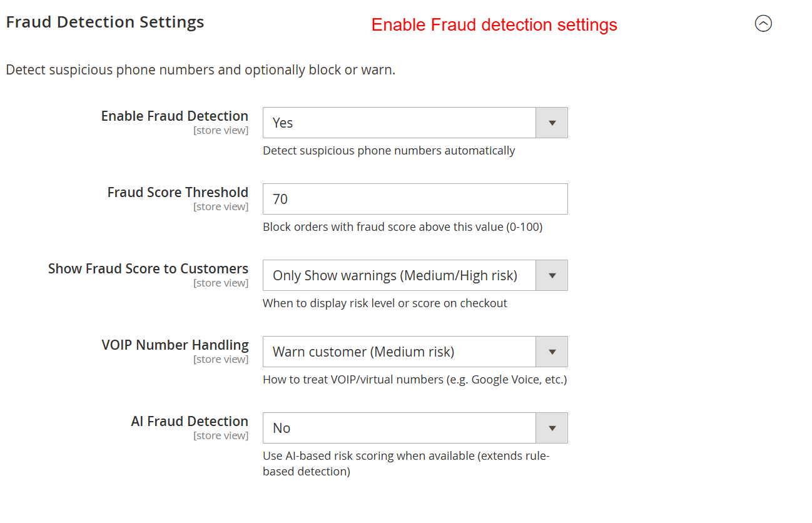The width and height of the screenshot is (812, 523).
Task: Collapse the Fraud Detection Settings section
Action: (x=763, y=24)
